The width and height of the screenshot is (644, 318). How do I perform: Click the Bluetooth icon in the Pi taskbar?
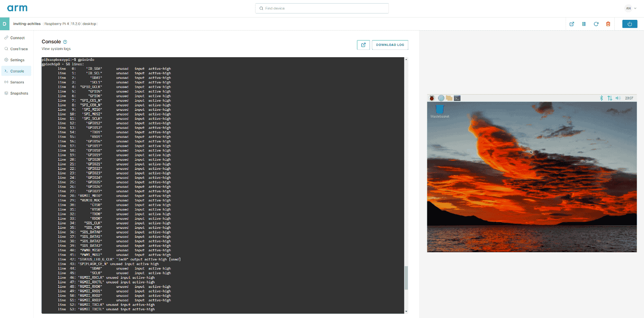coord(601,98)
